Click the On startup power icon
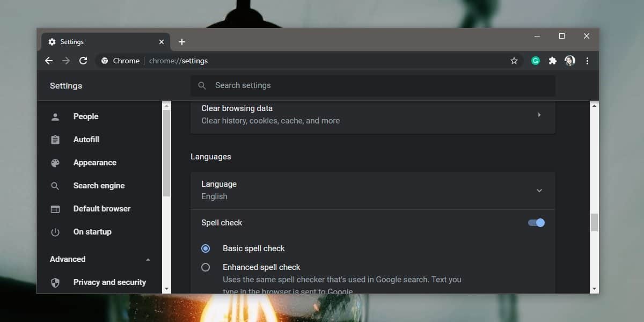This screenshot has width=644, height=322. point(55,232)
